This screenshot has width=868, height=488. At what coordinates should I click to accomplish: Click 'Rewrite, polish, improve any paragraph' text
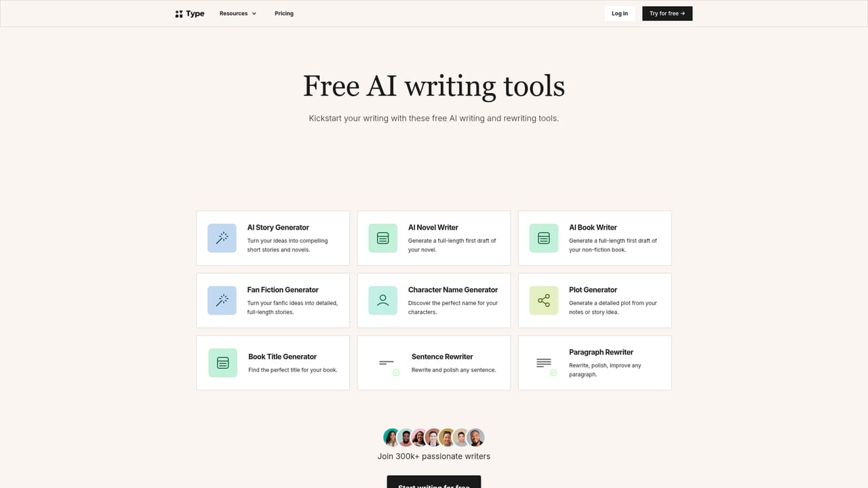click(x=605, y=370)
